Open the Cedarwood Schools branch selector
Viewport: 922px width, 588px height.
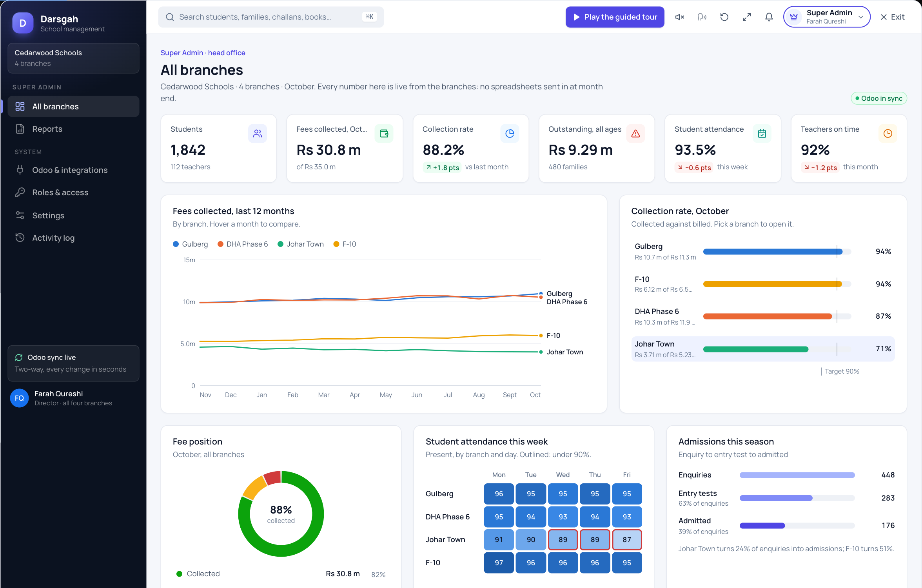(x=73, y=58)
